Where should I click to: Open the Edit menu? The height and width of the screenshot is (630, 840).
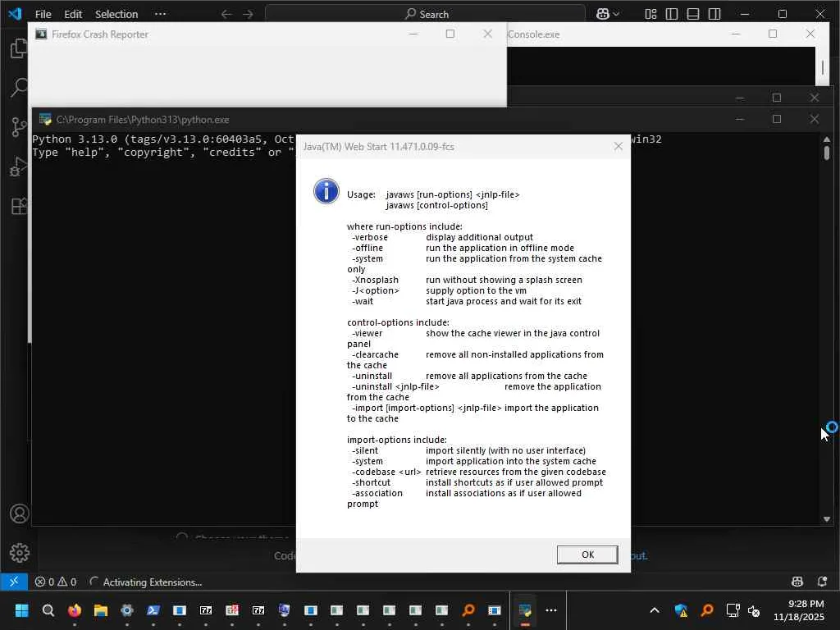pos(73,14)
